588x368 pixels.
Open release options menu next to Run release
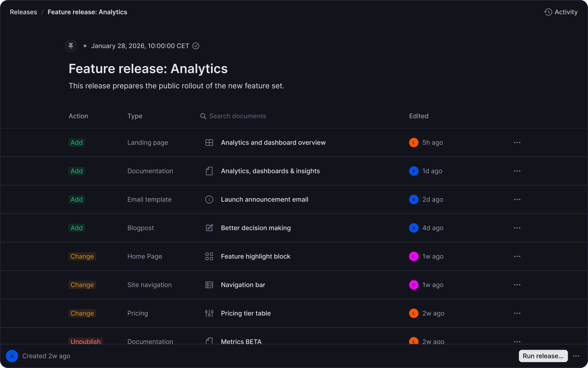pyautogui.click(x=576, y=356)
